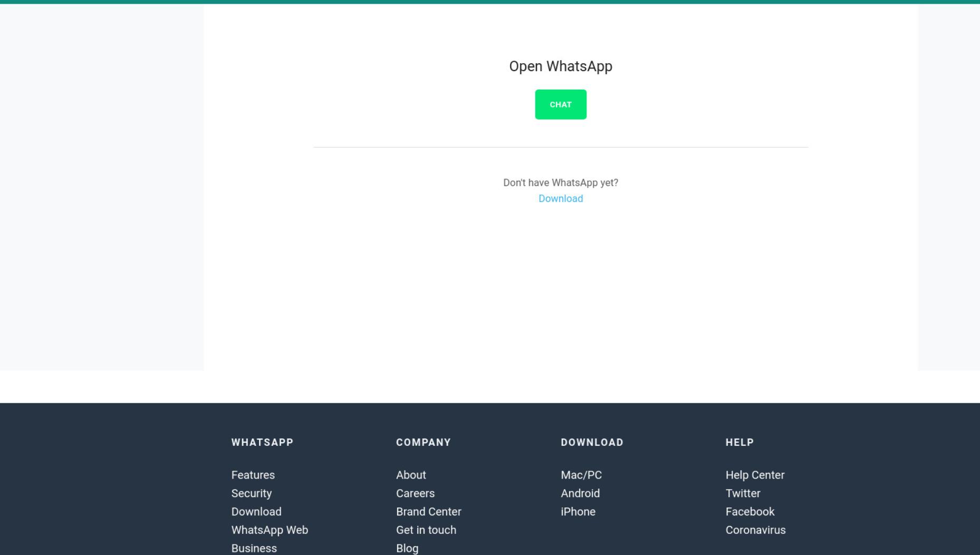Open the Blog footer link

pos(407,548)
